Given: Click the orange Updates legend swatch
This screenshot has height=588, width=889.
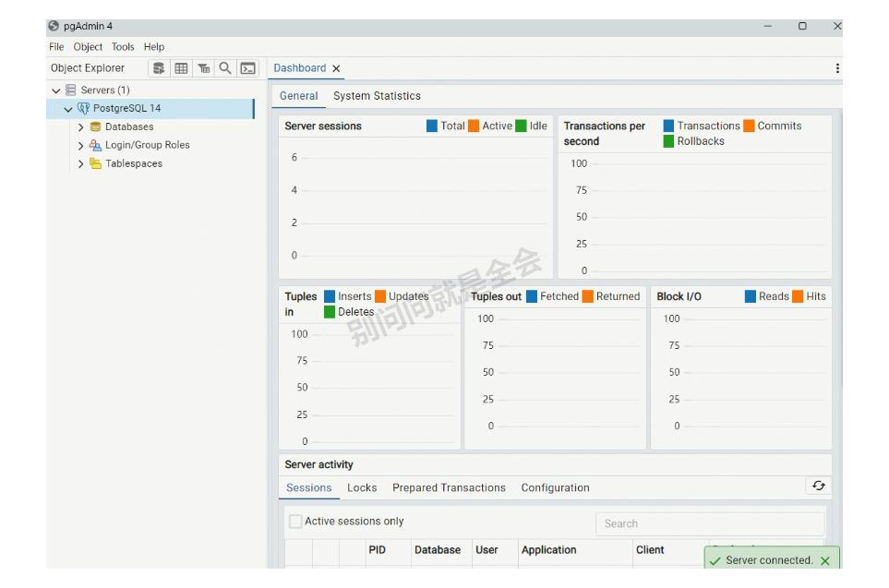Looking at the screenshot, I should (379, 296).
